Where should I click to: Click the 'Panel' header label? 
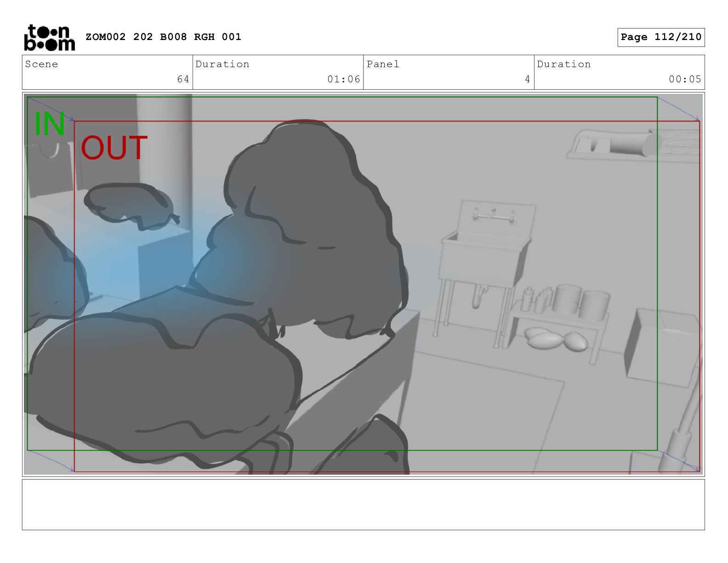click(383, 64)
